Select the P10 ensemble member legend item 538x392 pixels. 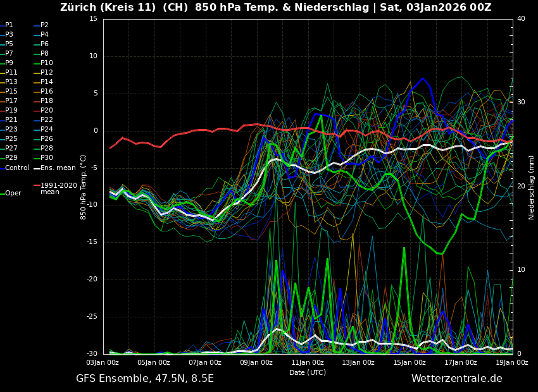pos(46,63)
